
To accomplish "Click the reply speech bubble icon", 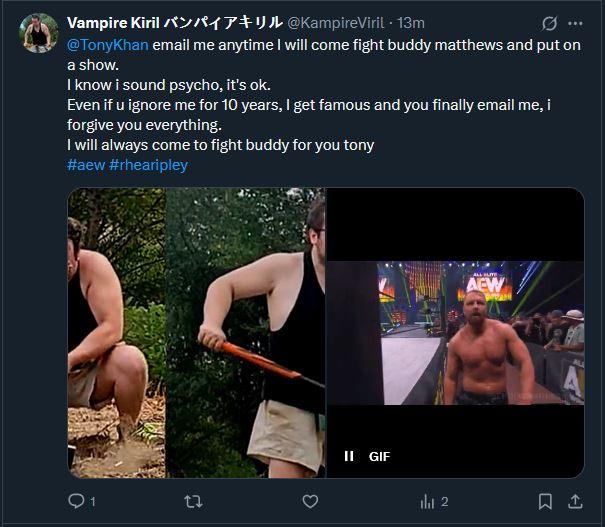I will [x=75, y=501].
